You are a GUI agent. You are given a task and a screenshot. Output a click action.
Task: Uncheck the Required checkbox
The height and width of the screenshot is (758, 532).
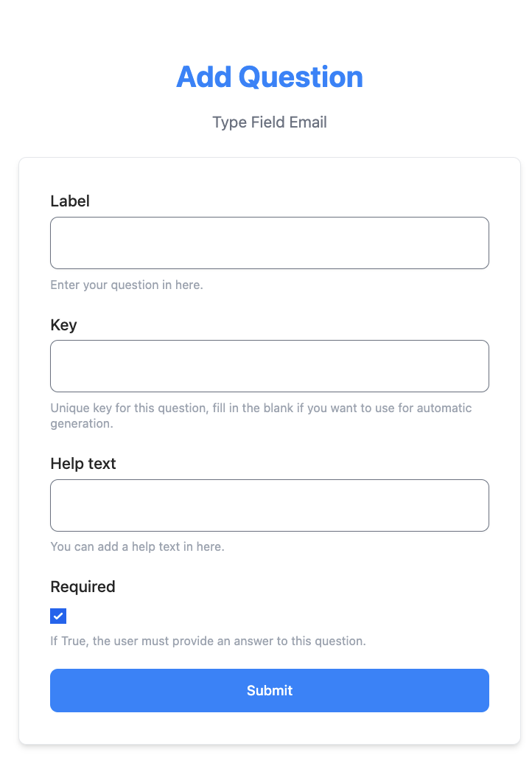(58, 616)
